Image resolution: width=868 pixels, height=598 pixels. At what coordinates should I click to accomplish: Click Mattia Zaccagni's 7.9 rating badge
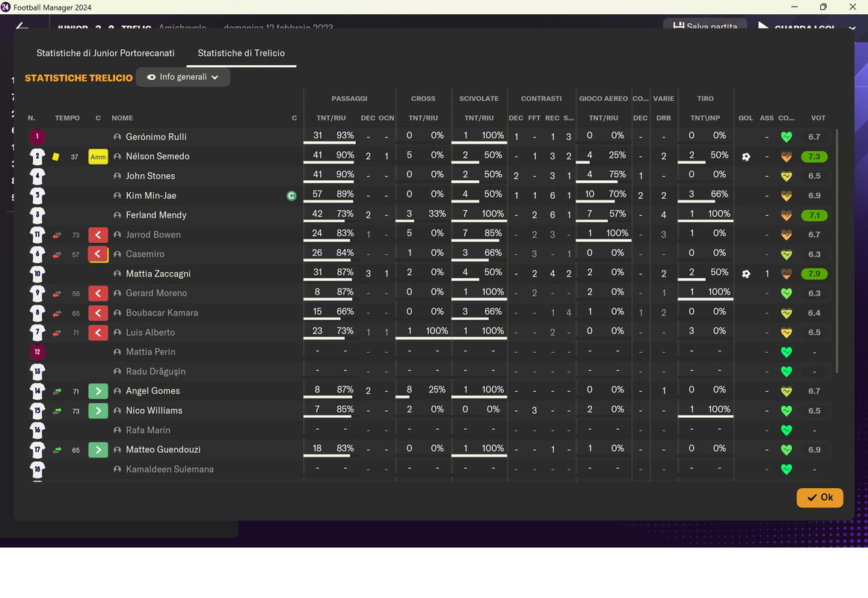(x=814, y=274)
